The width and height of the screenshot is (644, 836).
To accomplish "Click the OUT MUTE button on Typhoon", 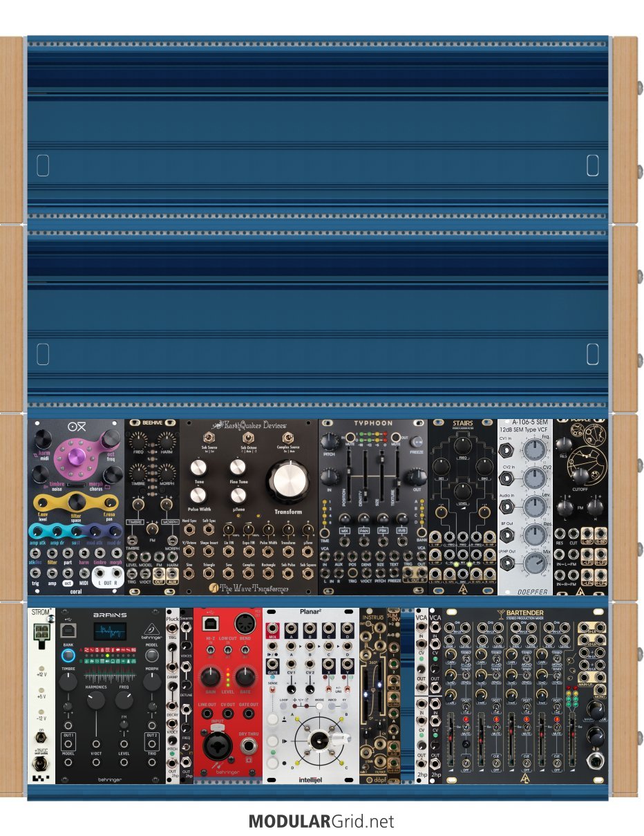I will (397, 436).
